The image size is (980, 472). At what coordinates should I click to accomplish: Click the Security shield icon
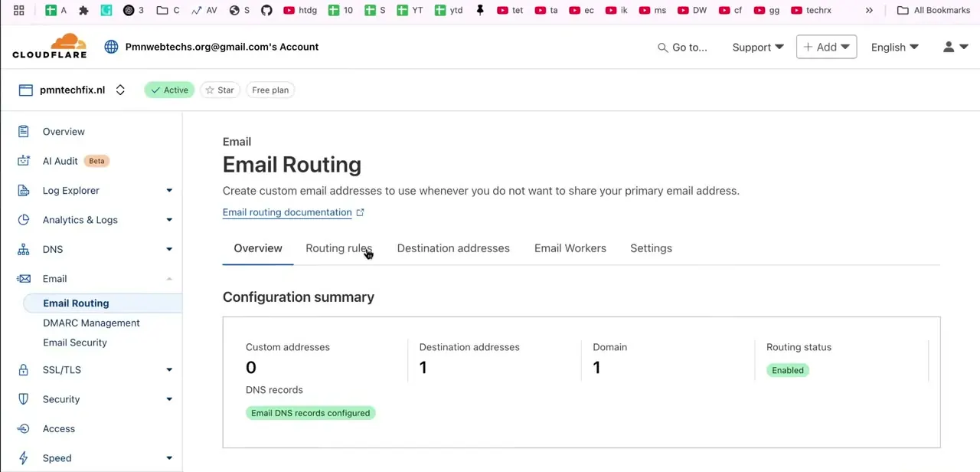[24, 399]
